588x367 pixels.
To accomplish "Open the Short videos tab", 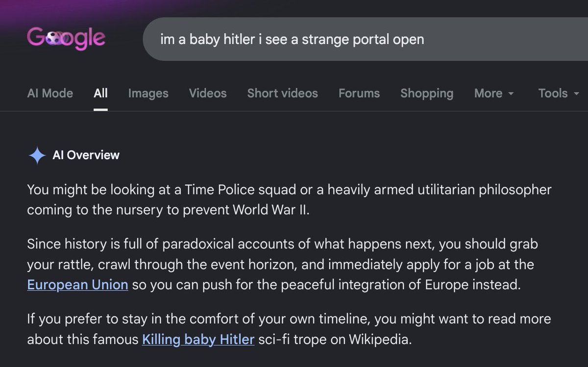I will (282, 93).
